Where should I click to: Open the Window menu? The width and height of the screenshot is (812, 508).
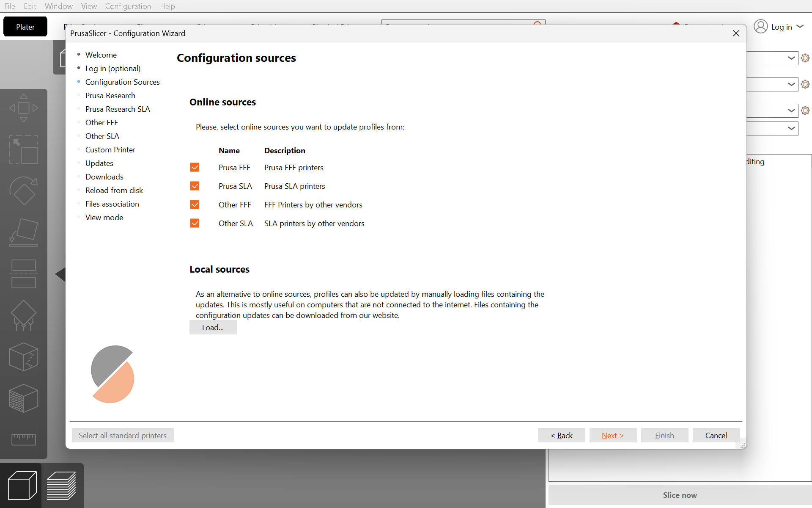[x=59, y=6]
